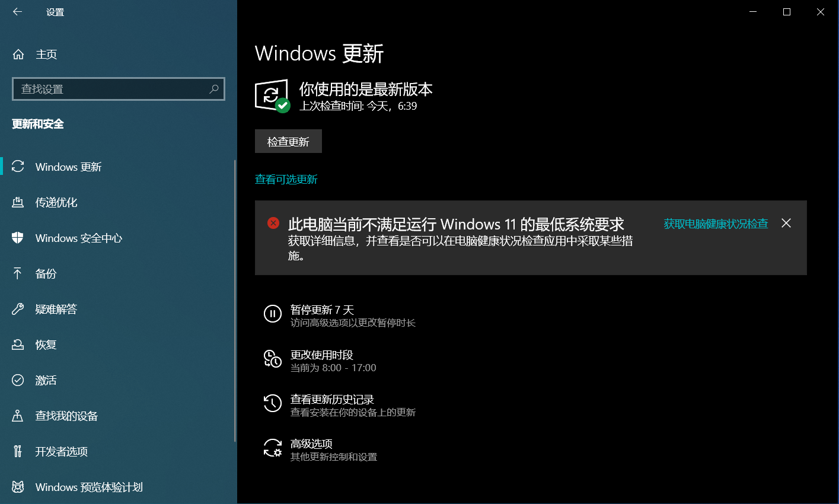Click the 检查更新 button

(288, 141)
